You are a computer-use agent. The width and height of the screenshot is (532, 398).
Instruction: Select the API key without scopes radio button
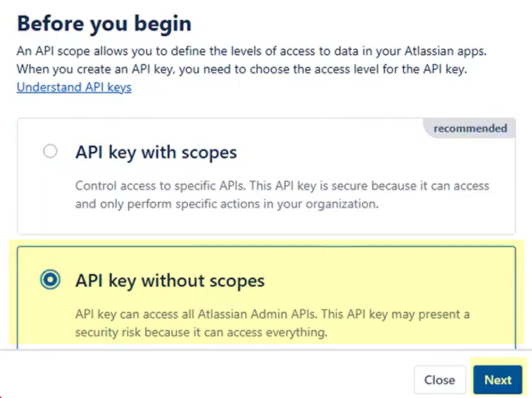click(x=50, y=280)
